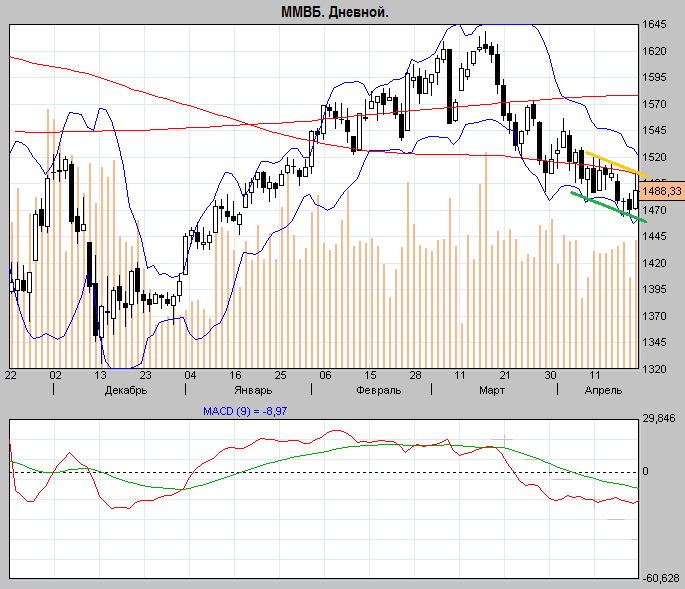The height and width of the screenshot is (589, 685).
Task: Click the Март month label
Action: click(x=492, y=391)
